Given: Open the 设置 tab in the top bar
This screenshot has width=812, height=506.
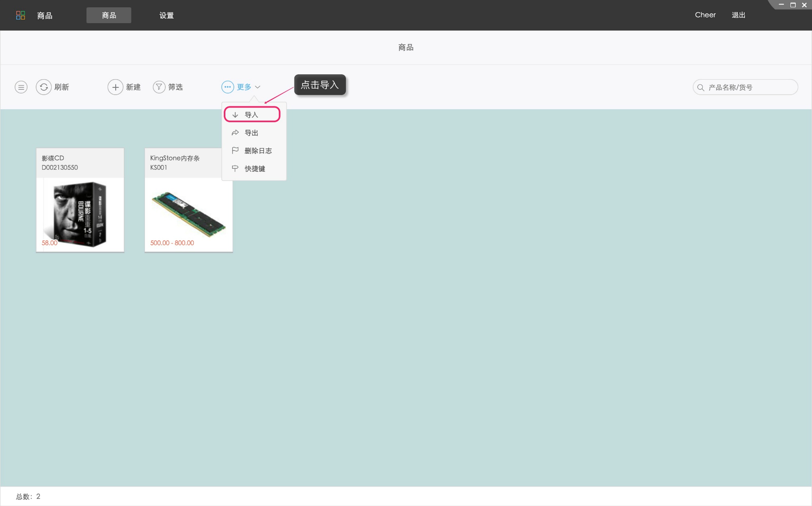Looking at the screenshot, I should pos(166,15).
